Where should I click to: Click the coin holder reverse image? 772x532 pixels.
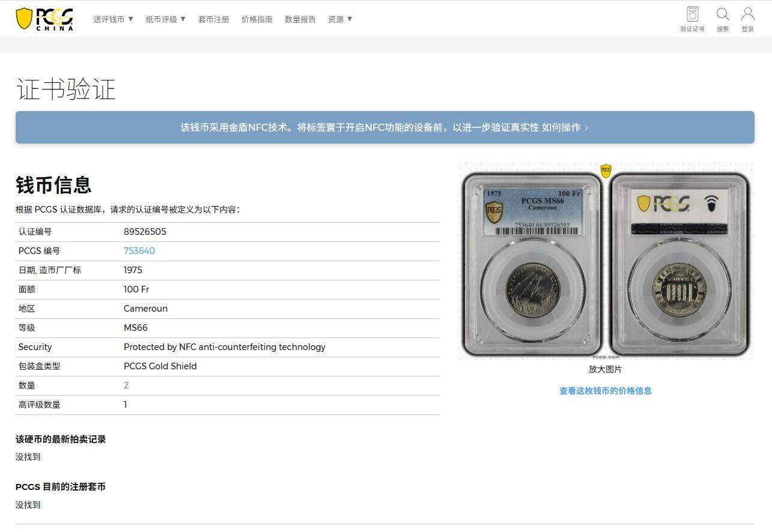coord(679,264)
